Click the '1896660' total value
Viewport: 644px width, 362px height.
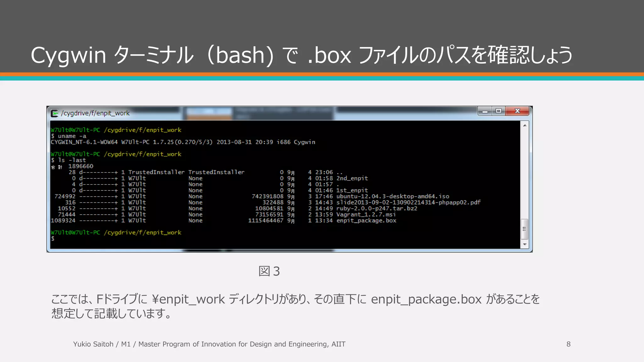click(x=81, y=166)
